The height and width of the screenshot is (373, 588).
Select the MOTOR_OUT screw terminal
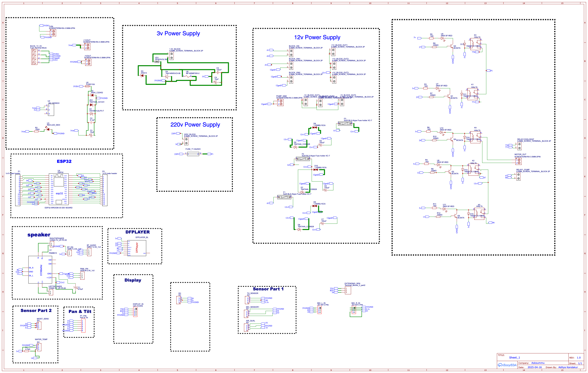tap(518, 161)
